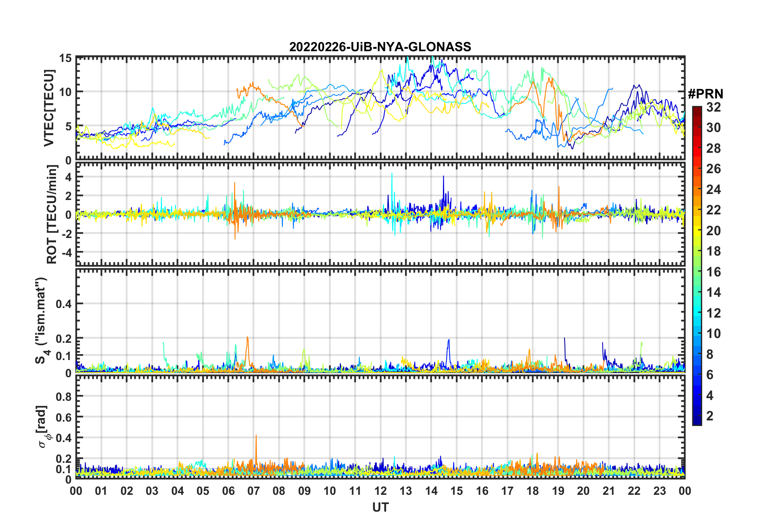Select the x-axis tick label 11
The image size is (761, 532).
pos(355,491)
